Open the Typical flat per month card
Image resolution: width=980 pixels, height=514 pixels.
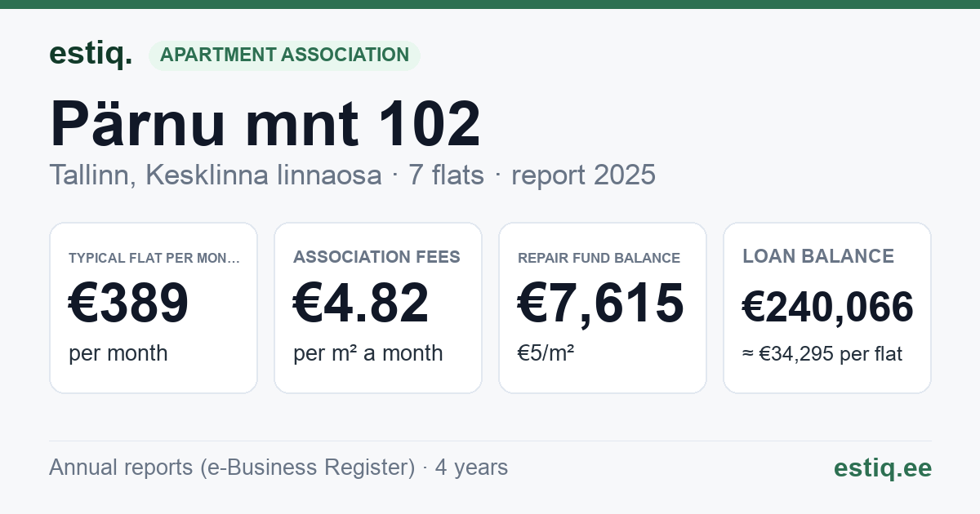point(154,308)
